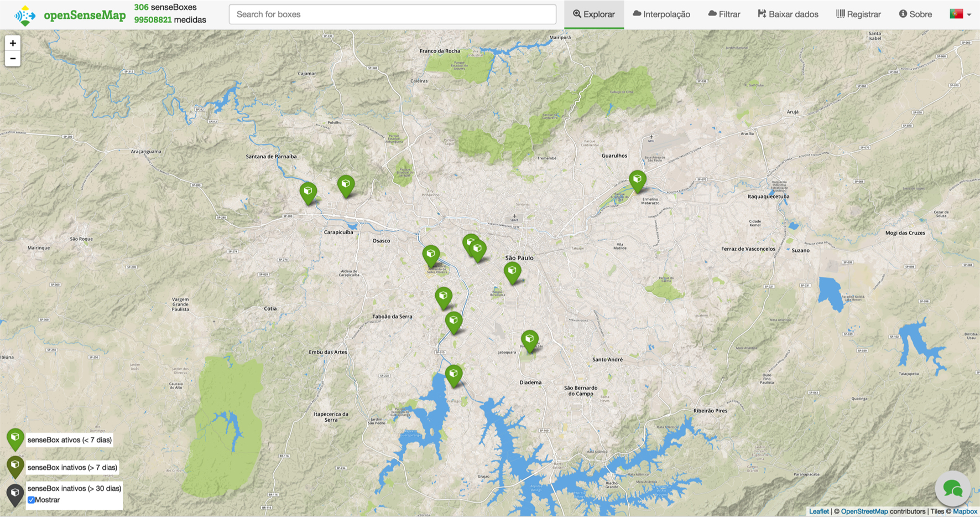Image resolution: width=980 pixels, height=517 pixels.
Task: Open the OpenStreetMap attribution link
Action: pos(864,511)
